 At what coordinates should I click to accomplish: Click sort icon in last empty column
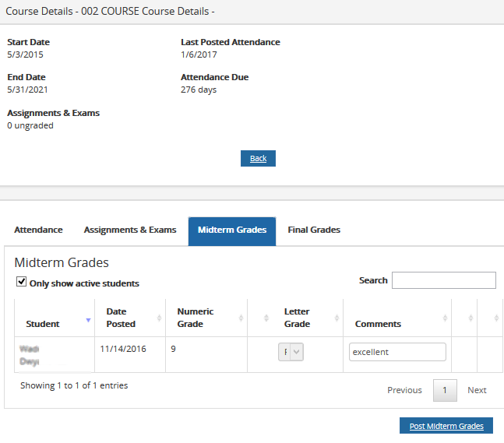[x=496, y=318]
